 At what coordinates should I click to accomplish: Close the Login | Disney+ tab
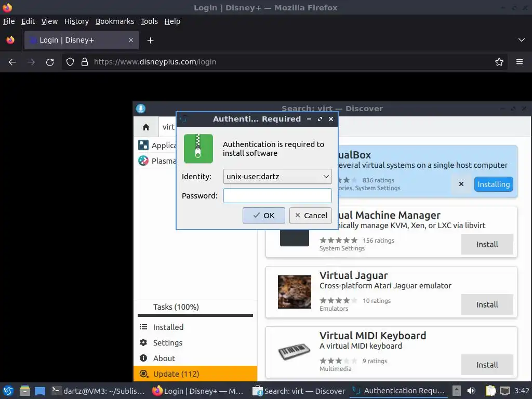[x=130, y=40]
